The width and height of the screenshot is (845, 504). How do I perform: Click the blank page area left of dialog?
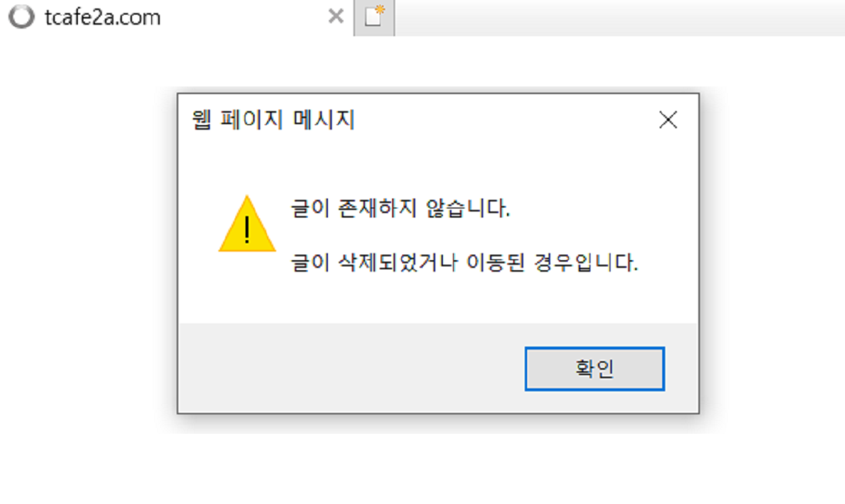(x=81, y=253)
